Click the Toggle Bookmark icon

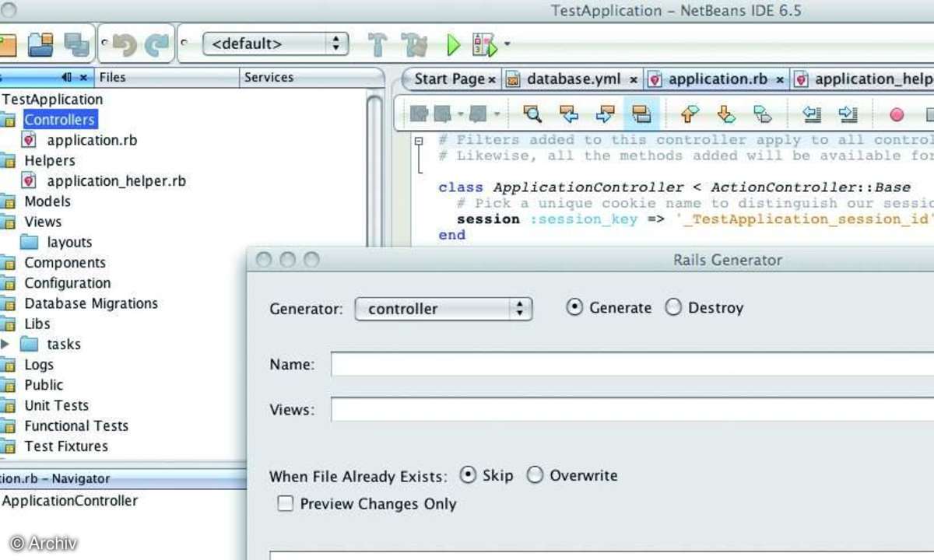pos(762,114)
